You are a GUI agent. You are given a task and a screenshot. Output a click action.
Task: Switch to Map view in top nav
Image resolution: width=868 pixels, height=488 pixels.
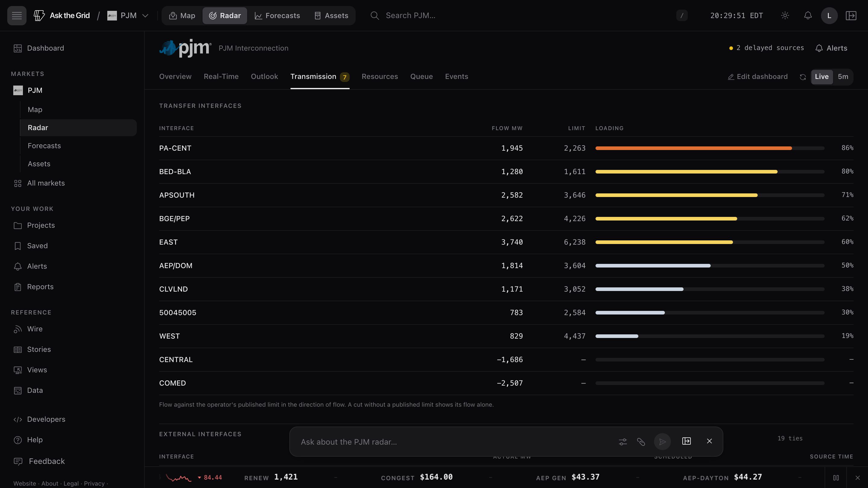pos(182,15)
